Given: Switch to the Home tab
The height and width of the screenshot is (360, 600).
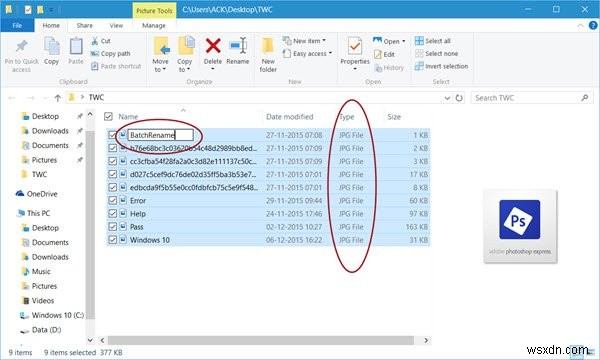Looking at the screenshot, I should [51, 26].
